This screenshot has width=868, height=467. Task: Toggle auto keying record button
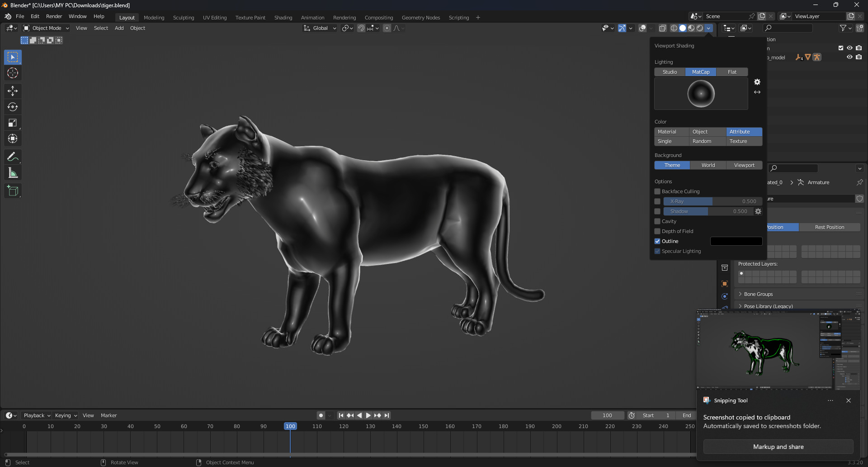321,415
